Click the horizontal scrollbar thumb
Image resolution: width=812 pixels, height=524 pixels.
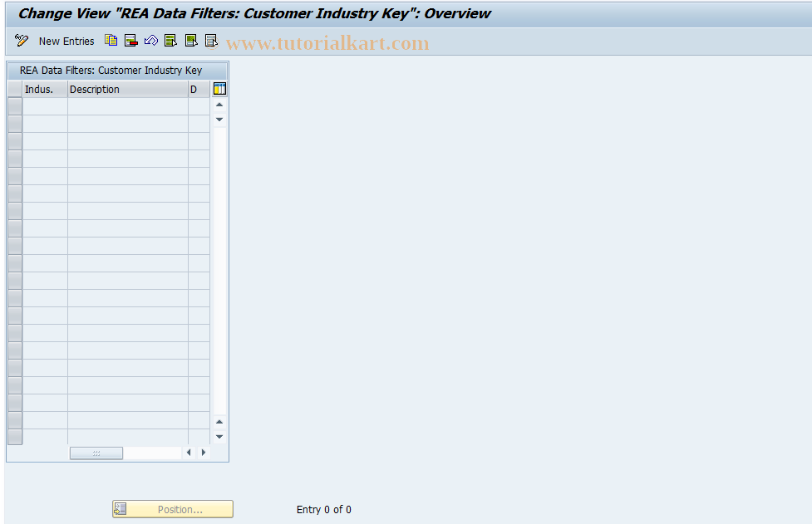(96, 453)
